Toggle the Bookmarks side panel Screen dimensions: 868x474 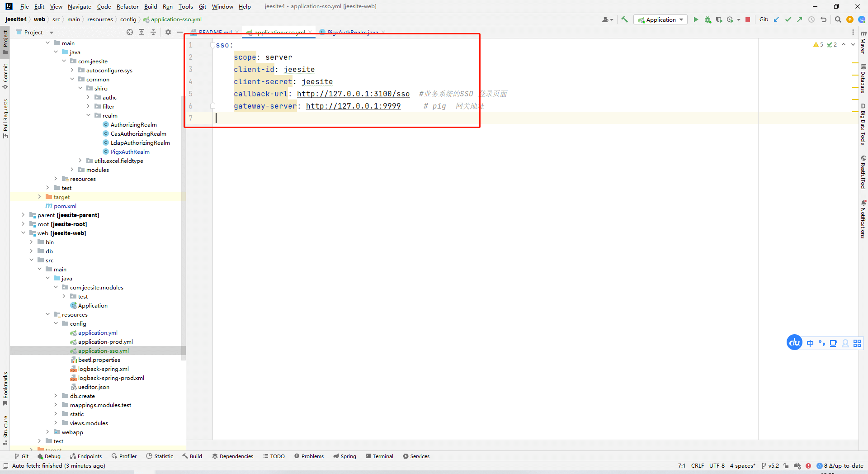[x=5, y=388]
